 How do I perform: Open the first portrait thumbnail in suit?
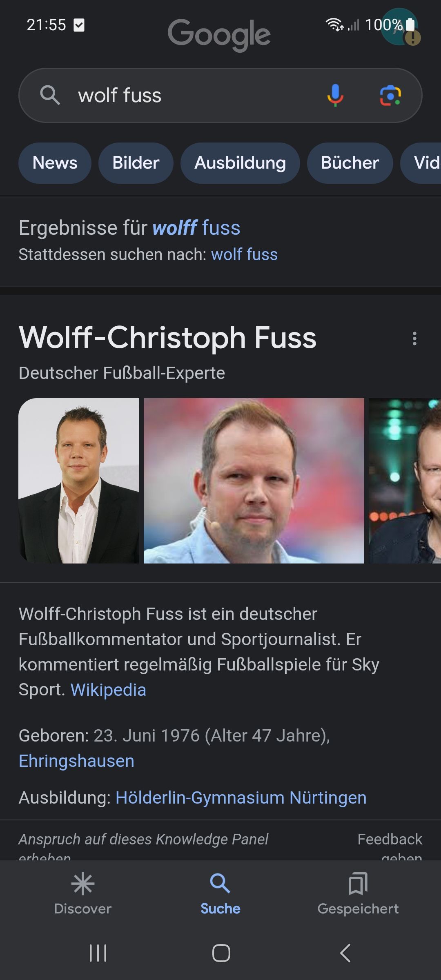click(x=79, y=481)
